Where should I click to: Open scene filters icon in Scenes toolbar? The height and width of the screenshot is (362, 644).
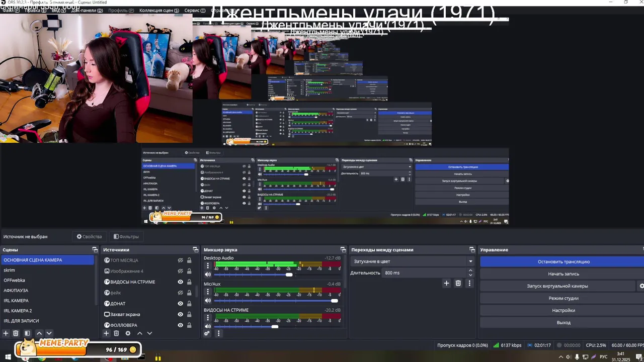27,333
